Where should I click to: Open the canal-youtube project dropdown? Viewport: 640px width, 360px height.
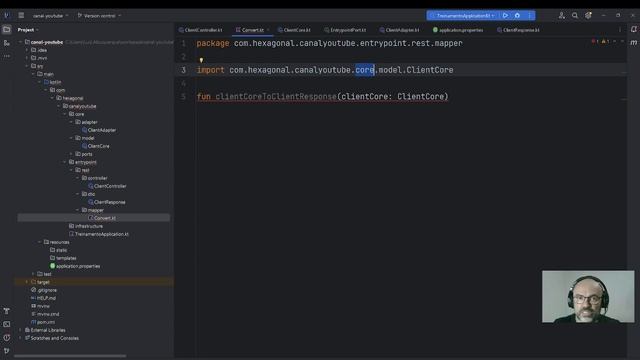[x=51, y=16]
